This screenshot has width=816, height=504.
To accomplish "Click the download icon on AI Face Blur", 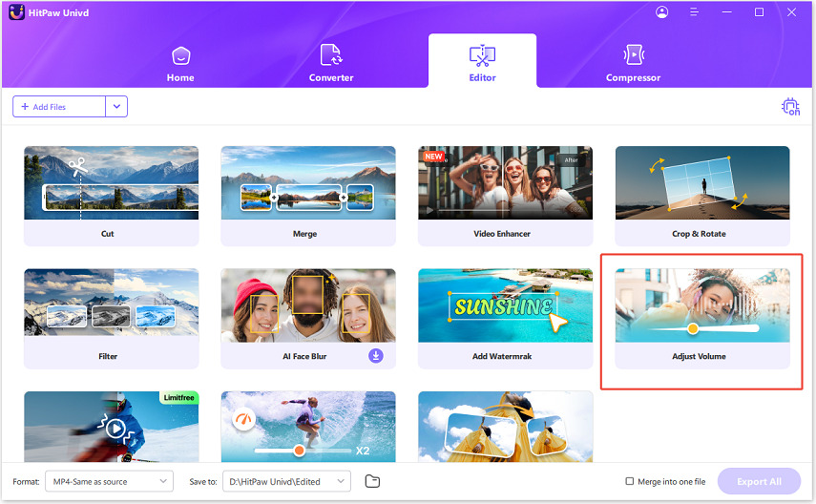I will [x=376, y=356].
